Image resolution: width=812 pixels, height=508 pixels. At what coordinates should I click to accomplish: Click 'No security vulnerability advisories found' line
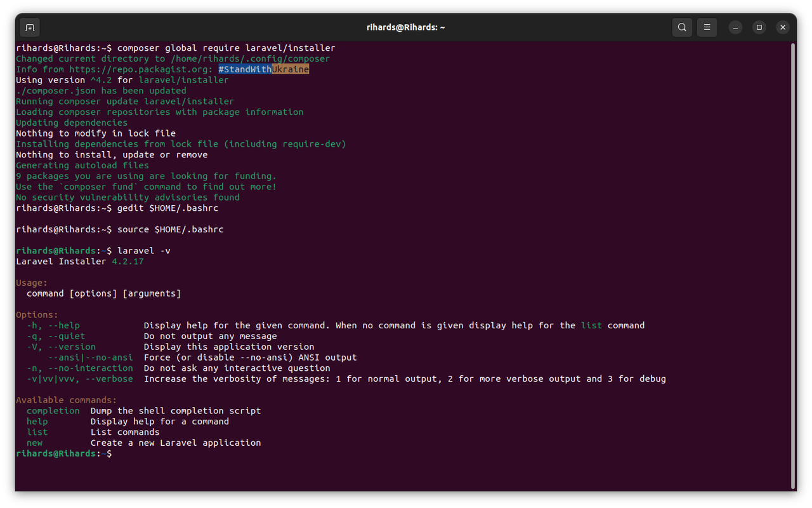[128, 197]
